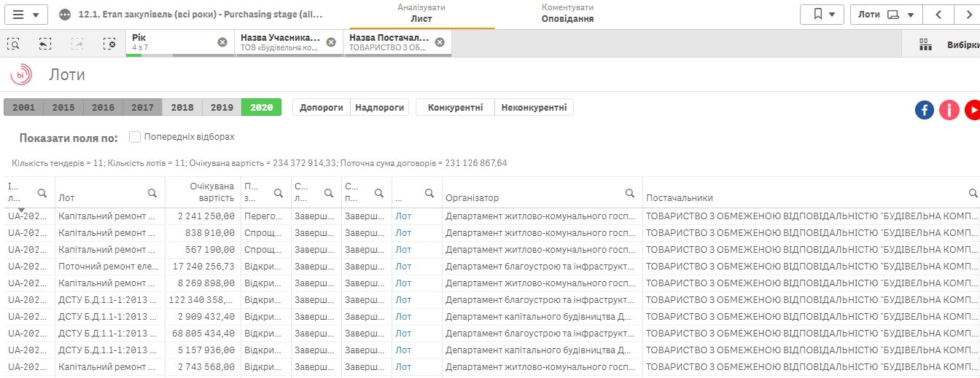Search in the second С... status column
The image size is (980, 378).
(379, 193)
